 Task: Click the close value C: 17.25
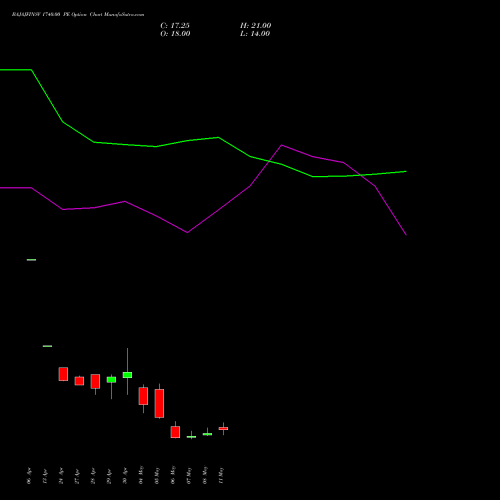tap(175, 26)
